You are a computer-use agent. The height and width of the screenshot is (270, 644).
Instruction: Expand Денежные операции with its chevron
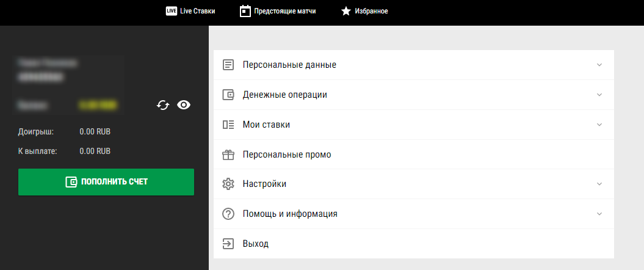pos(599,95)
